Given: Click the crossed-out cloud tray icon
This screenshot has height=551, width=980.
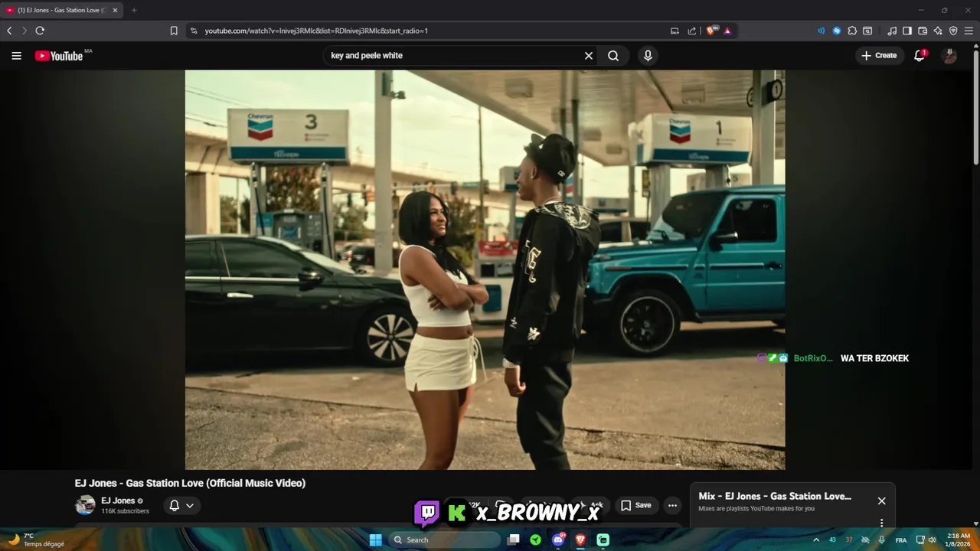Looking at the screenshot, I should 865,540.
